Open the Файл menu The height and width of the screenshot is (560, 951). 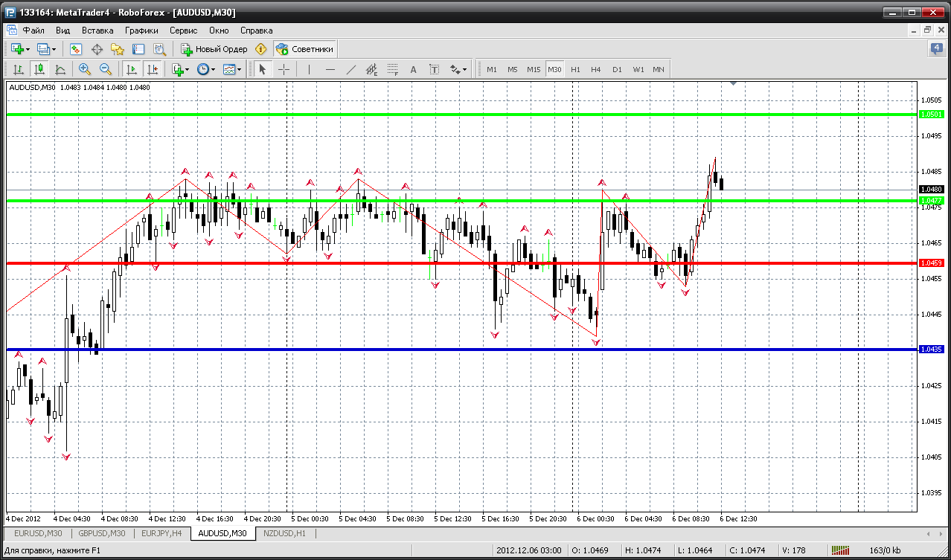pos(34,30)
